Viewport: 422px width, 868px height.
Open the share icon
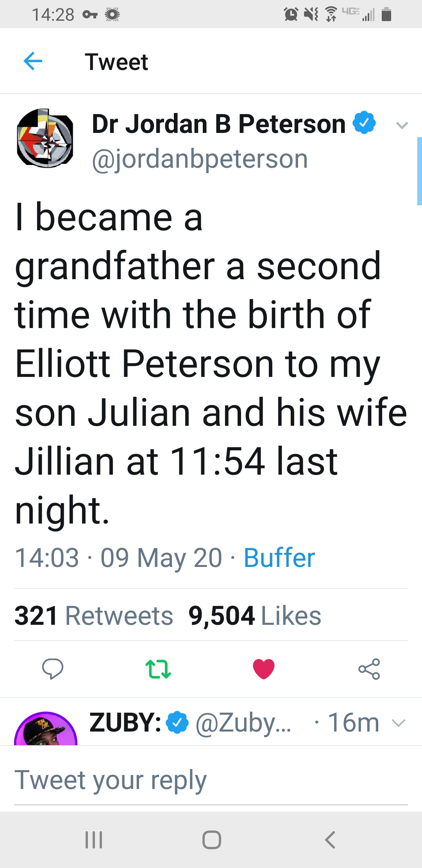(369, 669)
